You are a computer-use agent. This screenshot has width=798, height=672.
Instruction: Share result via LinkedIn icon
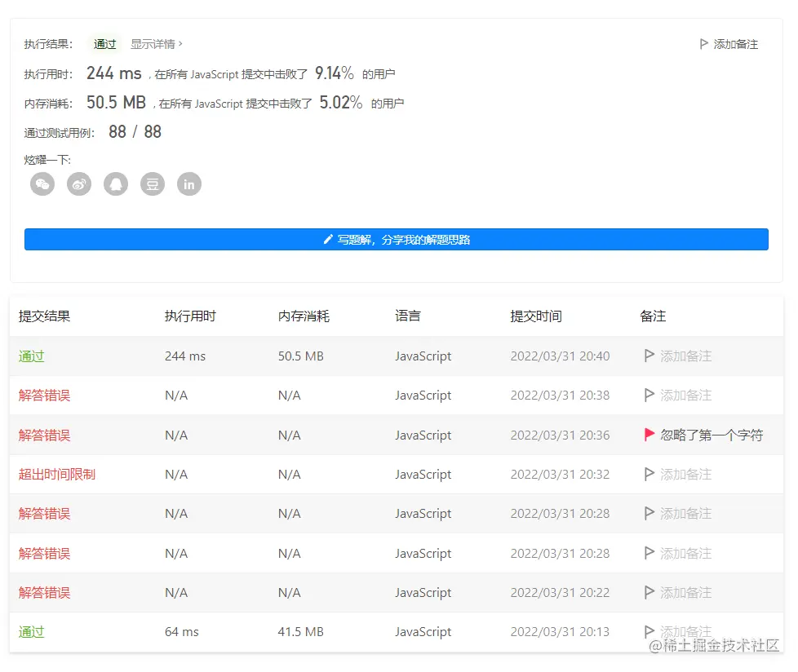[x=188, y=184]
